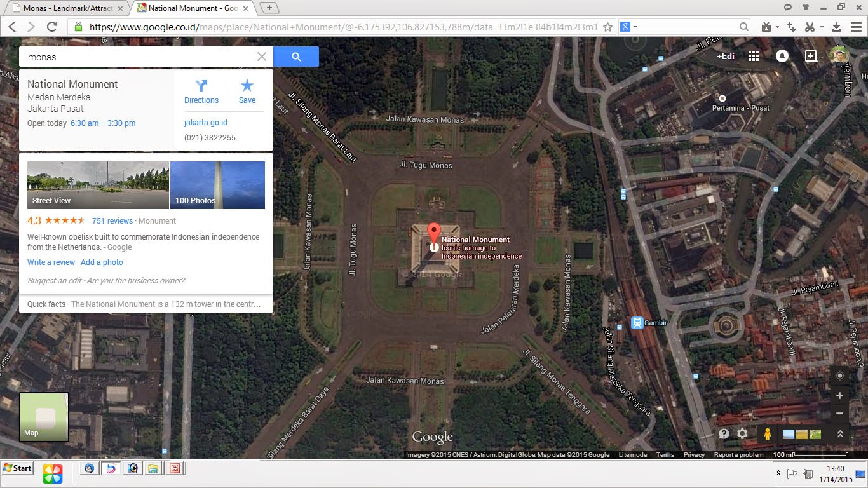Viewport: 868px width, 488px height.
Task: Open the user profile avatar
Action: [839, 56]
